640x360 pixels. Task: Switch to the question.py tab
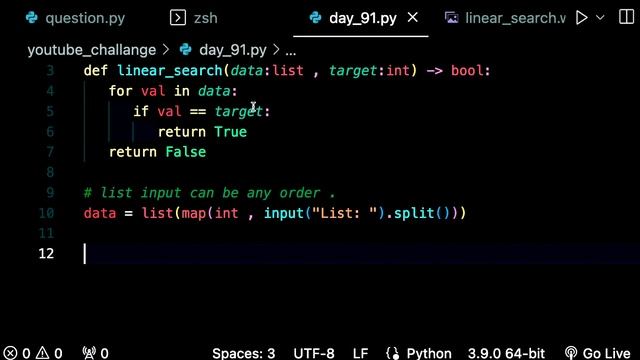76,18
